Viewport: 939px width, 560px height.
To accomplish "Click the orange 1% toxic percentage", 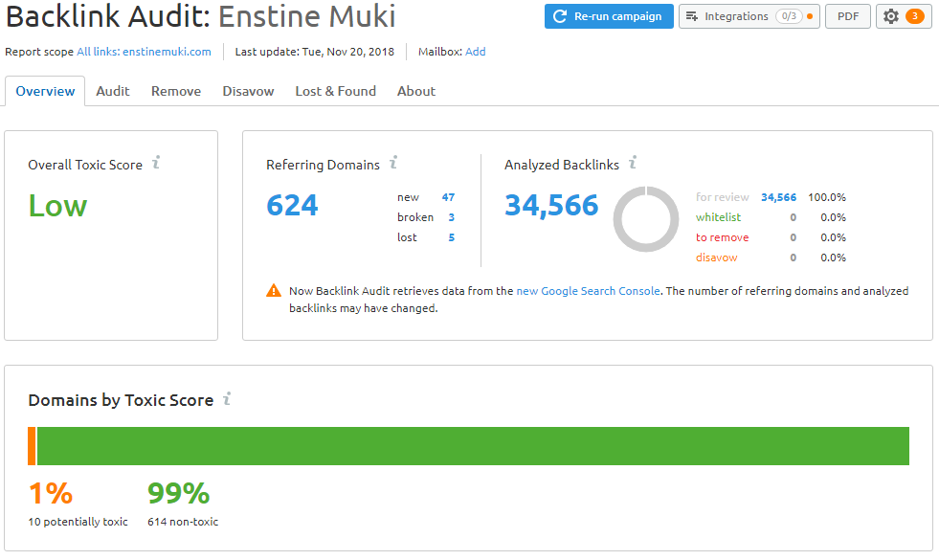I will (x=51, y=494).
